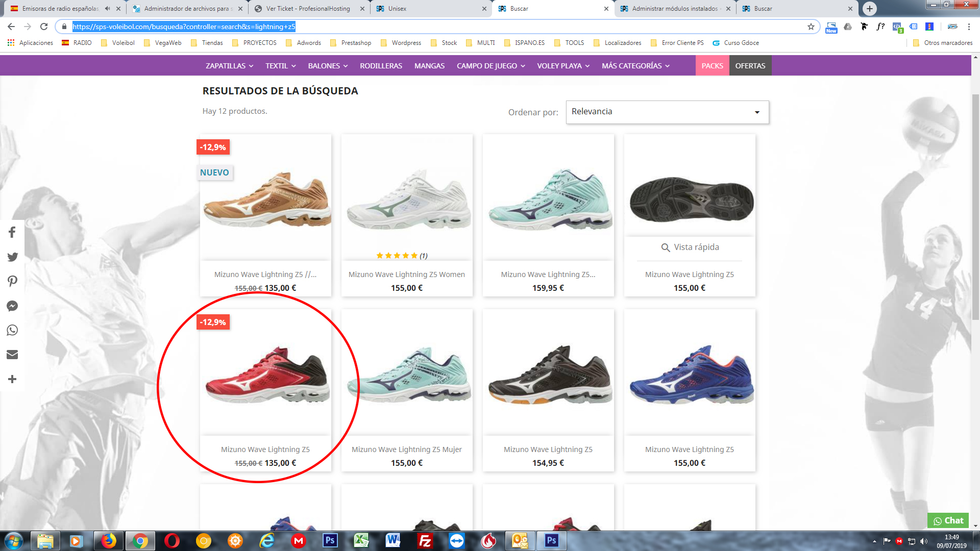
Task: Click the Pinterest share icon
Action: click(12, 281)
